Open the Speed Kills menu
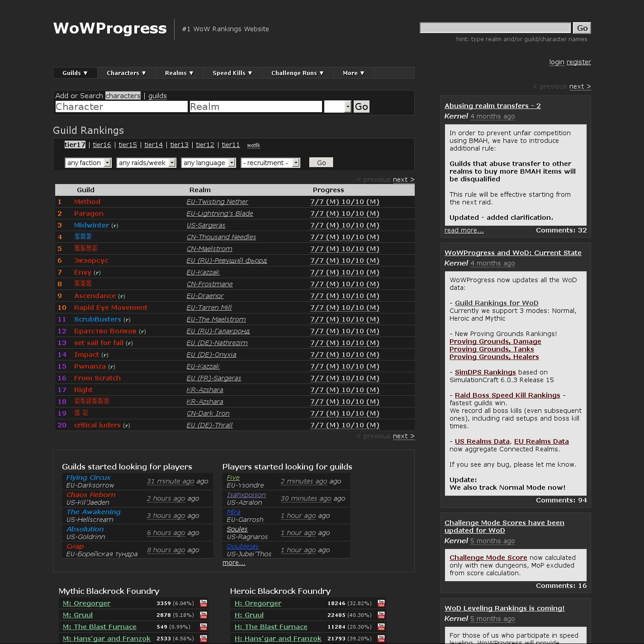Image resolution: width=644 pixels, height=644 pixels. coord(232,73)
